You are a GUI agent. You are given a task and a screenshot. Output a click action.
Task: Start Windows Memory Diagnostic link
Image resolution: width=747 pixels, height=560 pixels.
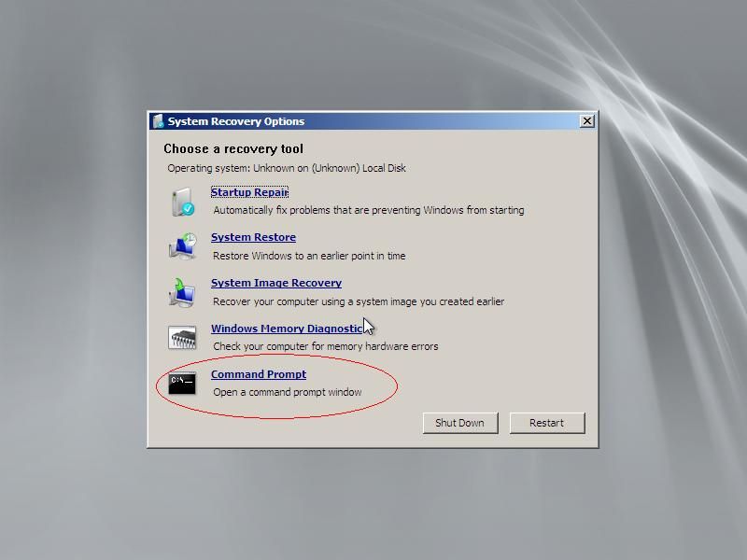click(287, 329)
